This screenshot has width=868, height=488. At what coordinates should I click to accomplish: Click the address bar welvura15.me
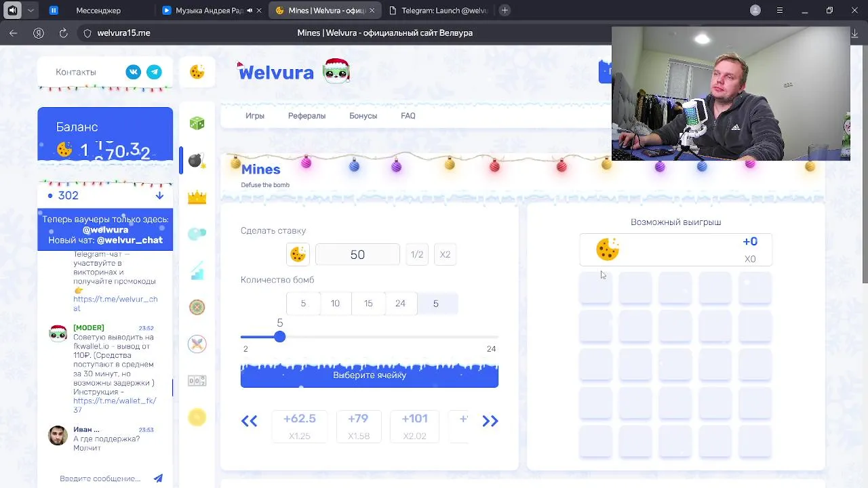click(x=124, y=33)
